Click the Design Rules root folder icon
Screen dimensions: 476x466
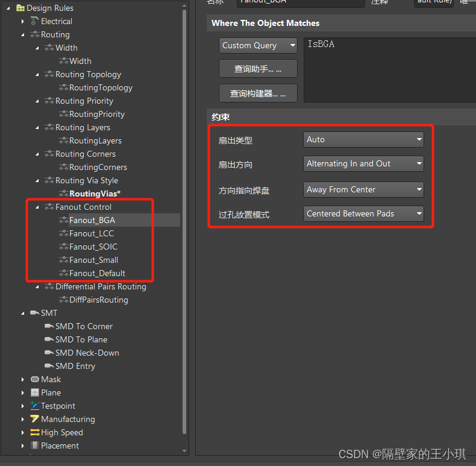[20, 8]
